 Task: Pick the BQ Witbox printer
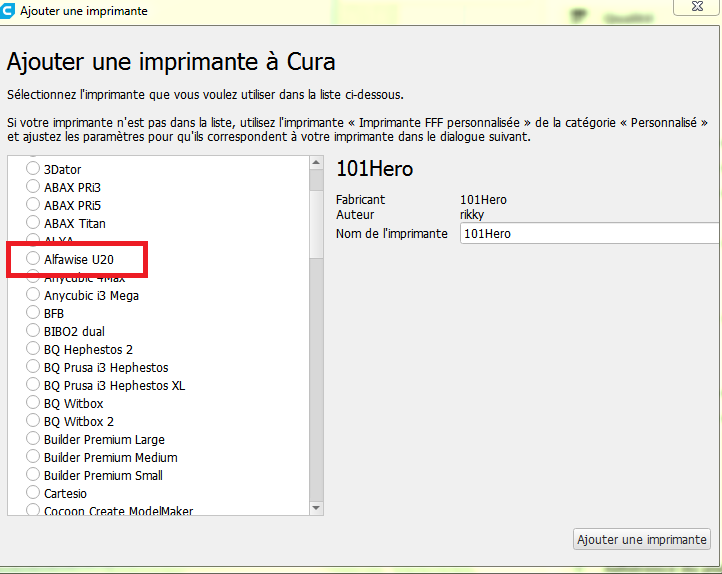[x=33, y=402]
